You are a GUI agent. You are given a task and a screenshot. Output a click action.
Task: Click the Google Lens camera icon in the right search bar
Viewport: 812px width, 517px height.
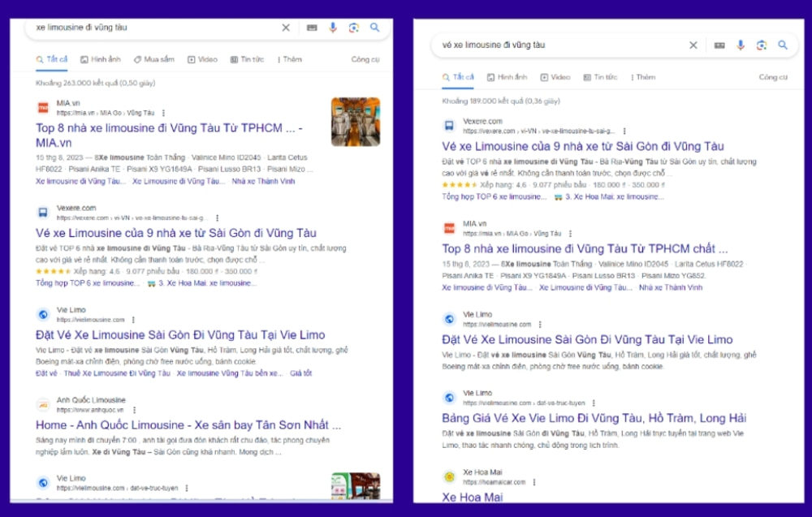tap(762, 45)
